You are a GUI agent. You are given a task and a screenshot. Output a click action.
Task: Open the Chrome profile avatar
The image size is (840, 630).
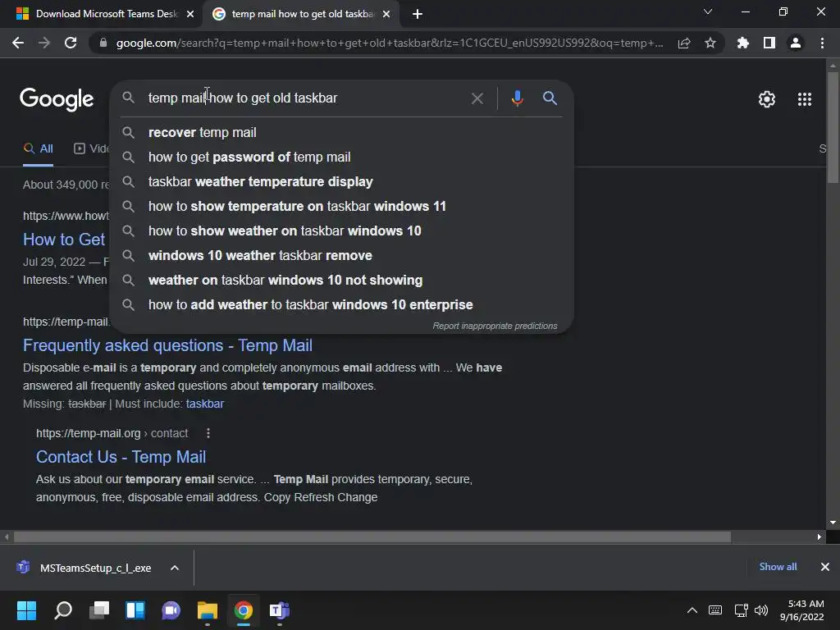pos(796,43)
